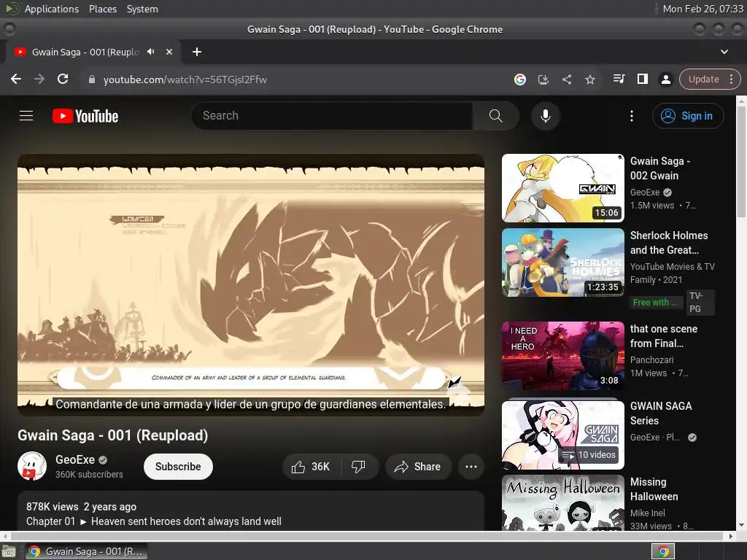747x560 pixels.
Task: Open more actions ellipsis under video
Action: point(471,467)
